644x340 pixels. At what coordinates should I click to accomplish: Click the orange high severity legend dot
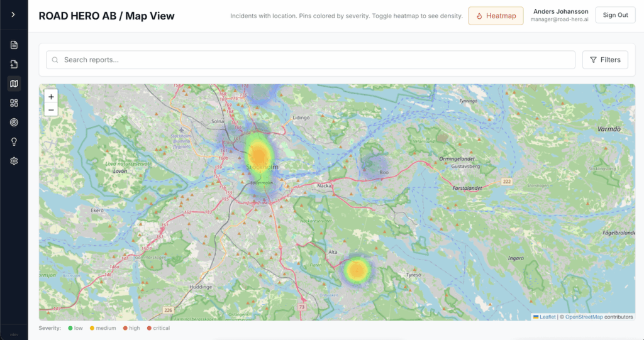(125, 328)
